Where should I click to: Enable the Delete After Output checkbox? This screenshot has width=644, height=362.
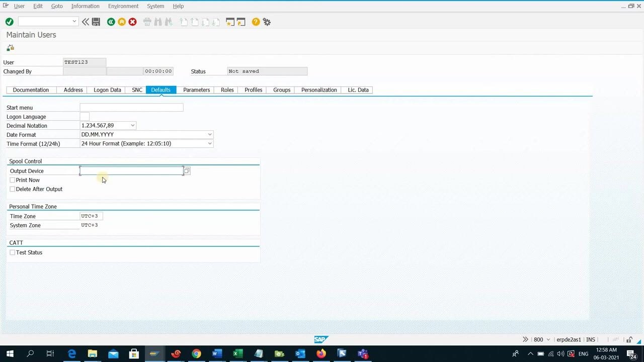(x=13, y=189)
